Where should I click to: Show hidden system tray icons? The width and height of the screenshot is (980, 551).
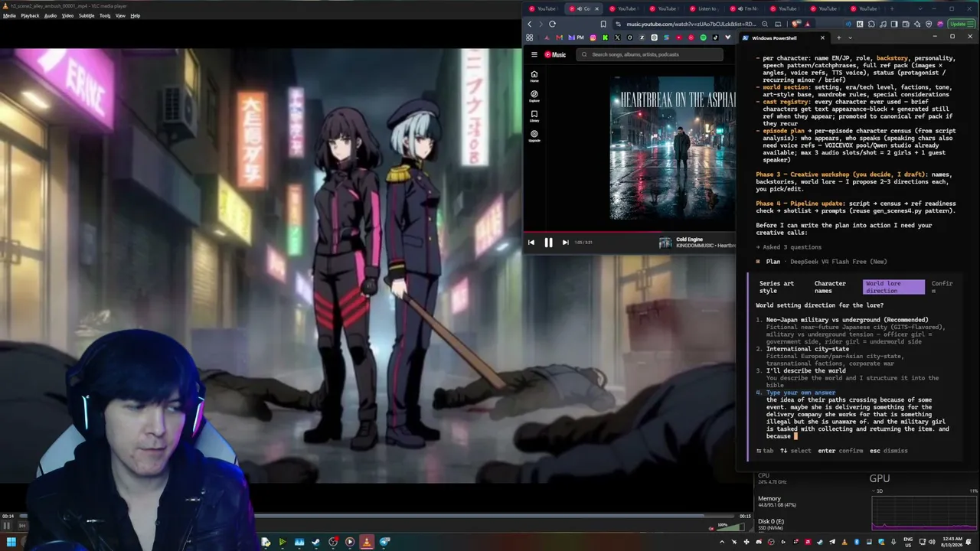pyautogui.click(x=721, y=543)
